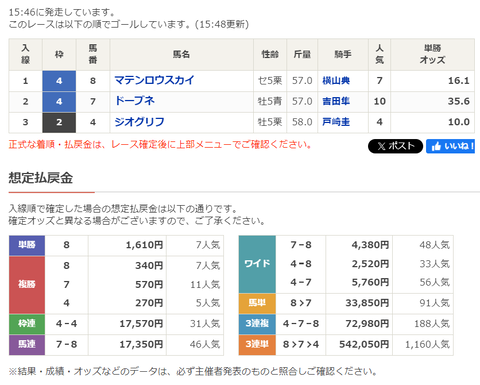Click the 16.1 win odds cell
This screenshot has width=480, height=385.
coord(432,81)
